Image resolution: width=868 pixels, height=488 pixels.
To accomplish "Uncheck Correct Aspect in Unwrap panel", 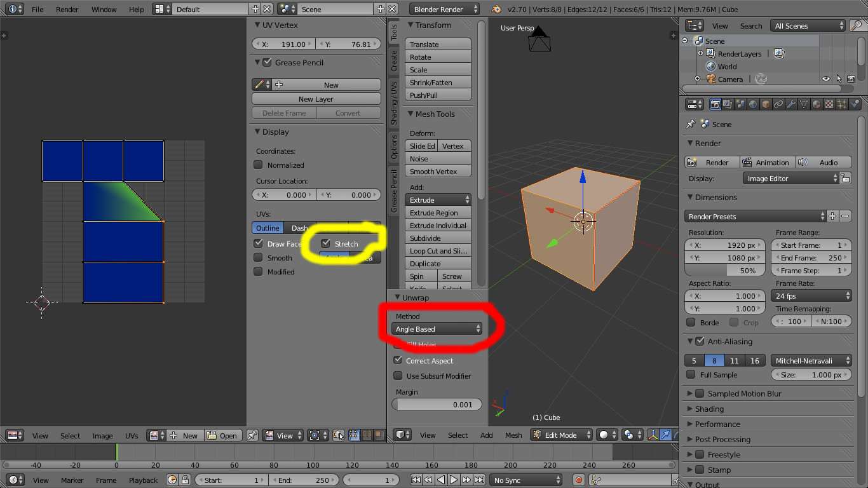I will 398,360.
